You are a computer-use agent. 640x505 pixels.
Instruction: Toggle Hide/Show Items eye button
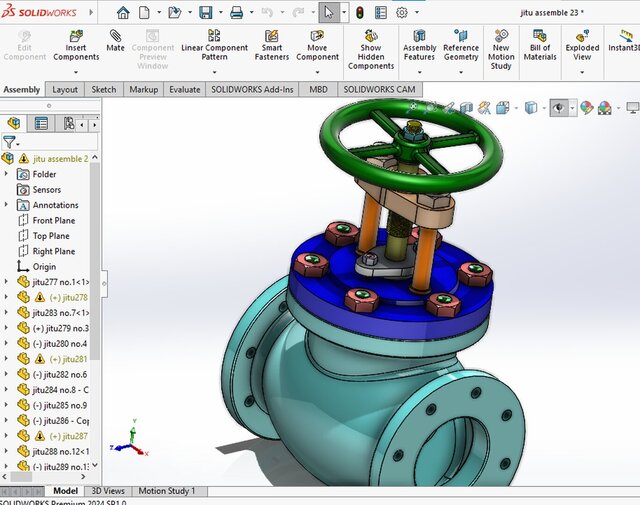point(559,108)
